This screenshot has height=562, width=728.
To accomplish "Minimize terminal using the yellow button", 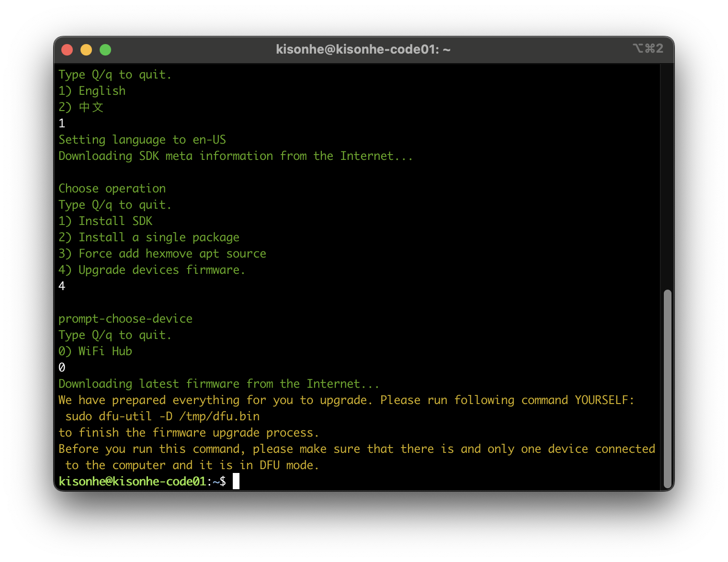I will tap(86, 50).
